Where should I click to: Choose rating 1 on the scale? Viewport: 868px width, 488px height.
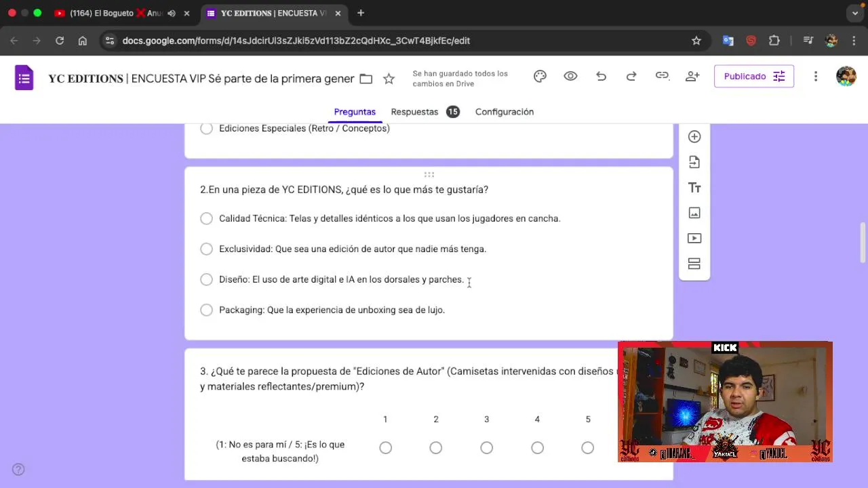385,447
